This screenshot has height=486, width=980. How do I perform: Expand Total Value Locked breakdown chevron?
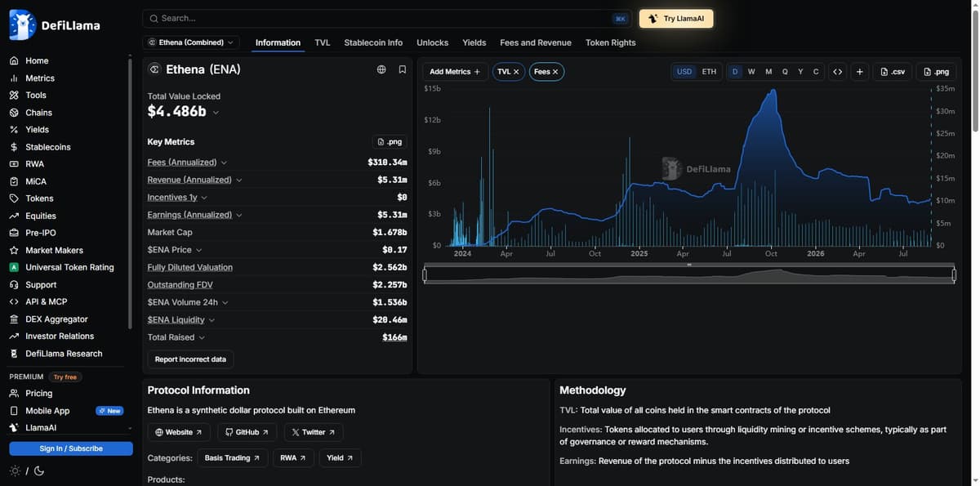216,112
